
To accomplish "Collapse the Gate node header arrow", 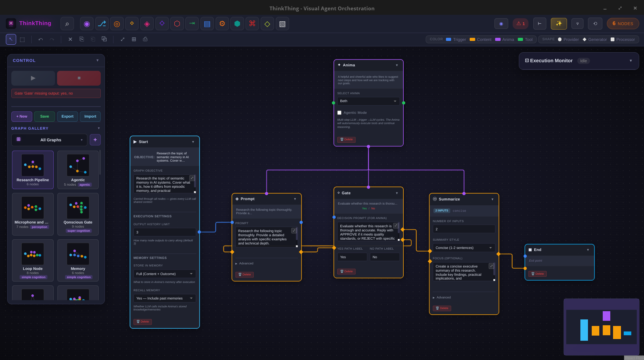I will (397, 193).
